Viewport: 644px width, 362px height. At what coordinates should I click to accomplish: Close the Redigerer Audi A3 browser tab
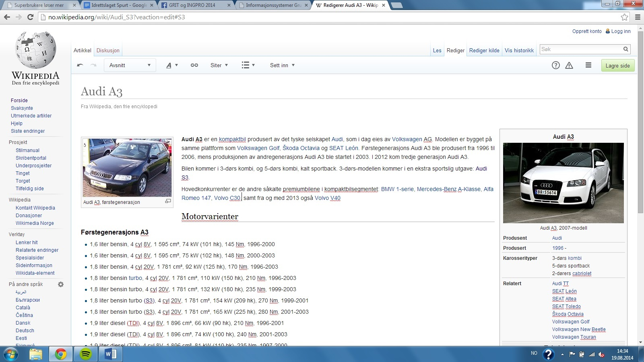(384, 5)
